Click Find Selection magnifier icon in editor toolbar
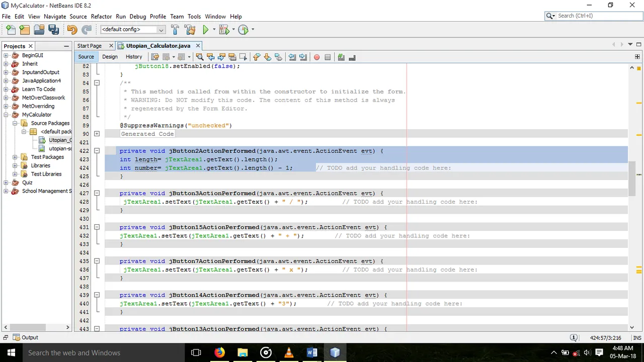 pyautogui.click(x=199, y=57)
